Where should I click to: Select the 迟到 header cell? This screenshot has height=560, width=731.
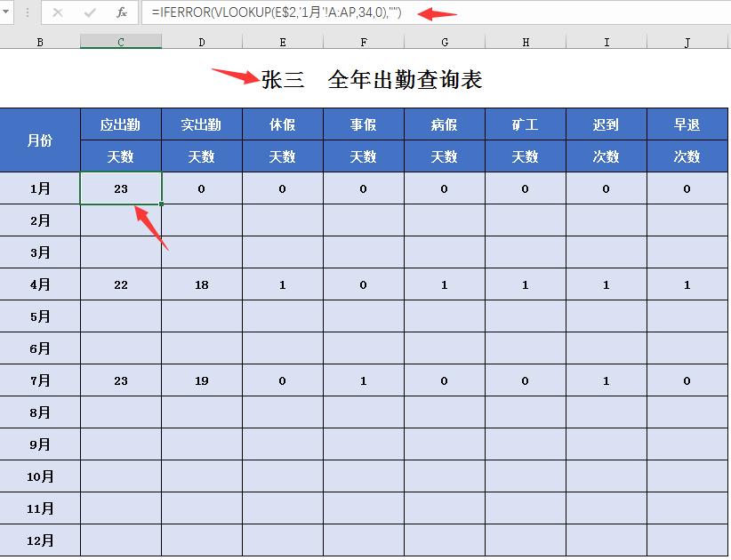pyautogui.click(x=606, y=124)
